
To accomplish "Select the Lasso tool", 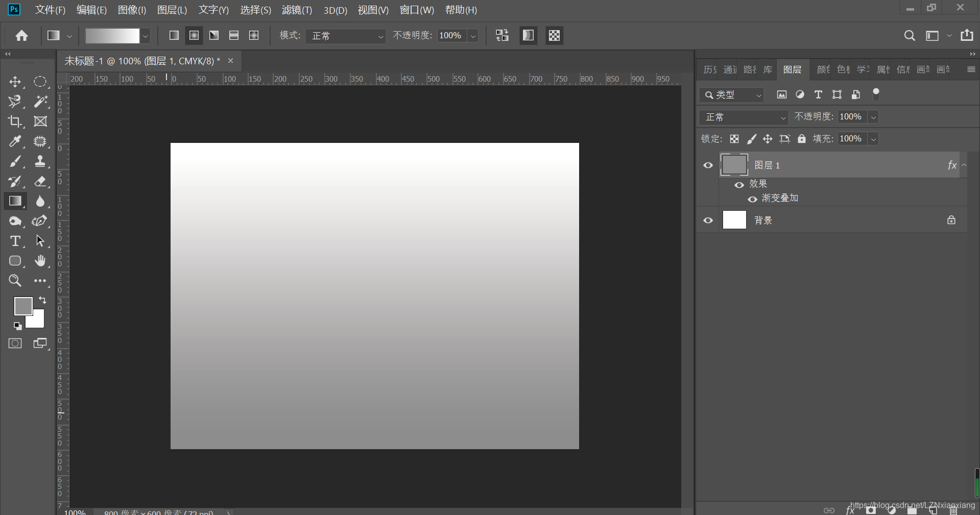I will coord(15,102).
